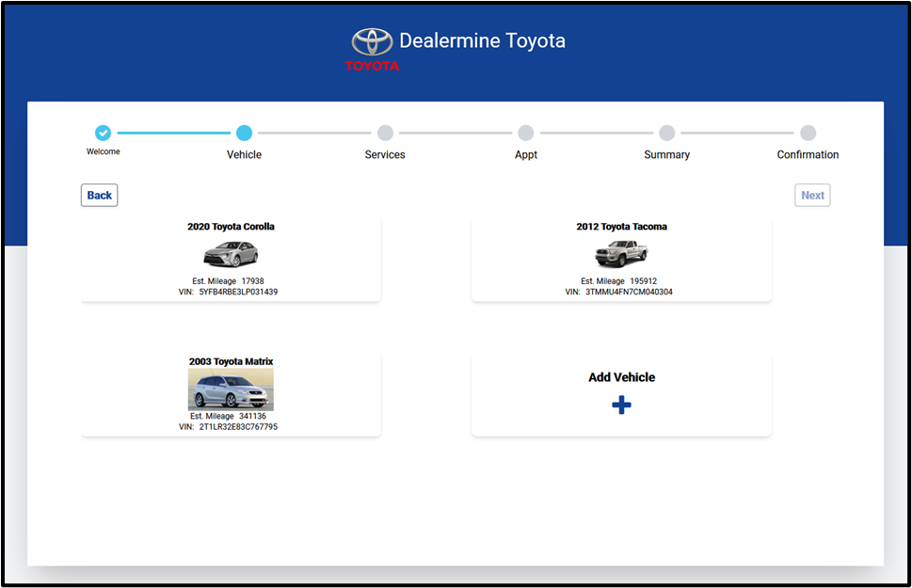Click the Corolla VIN number text

[x=238, y=292]
